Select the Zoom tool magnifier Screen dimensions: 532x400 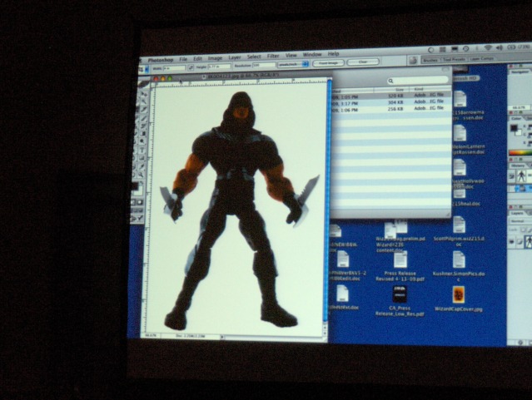pyautogui.click(x=141, y=175)
